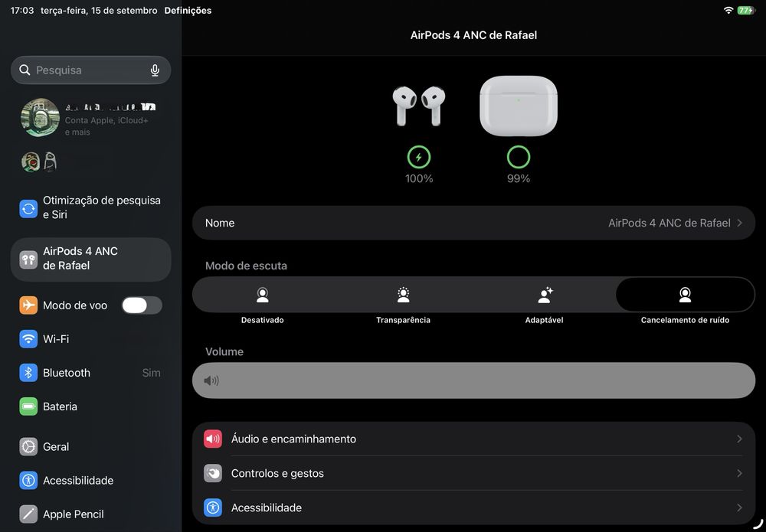
Task: Expand Áudio e encaminhamento chevron
Action: 740,439
